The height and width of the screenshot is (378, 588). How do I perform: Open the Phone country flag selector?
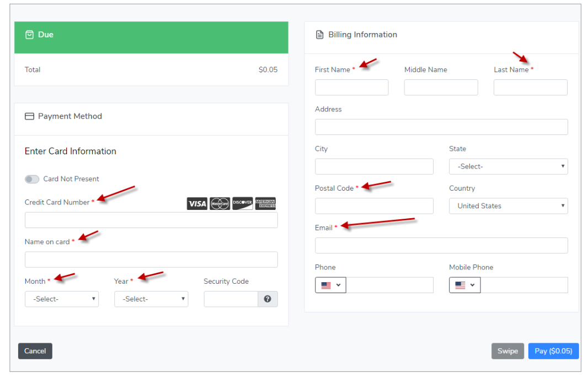[x=330, y=285]
